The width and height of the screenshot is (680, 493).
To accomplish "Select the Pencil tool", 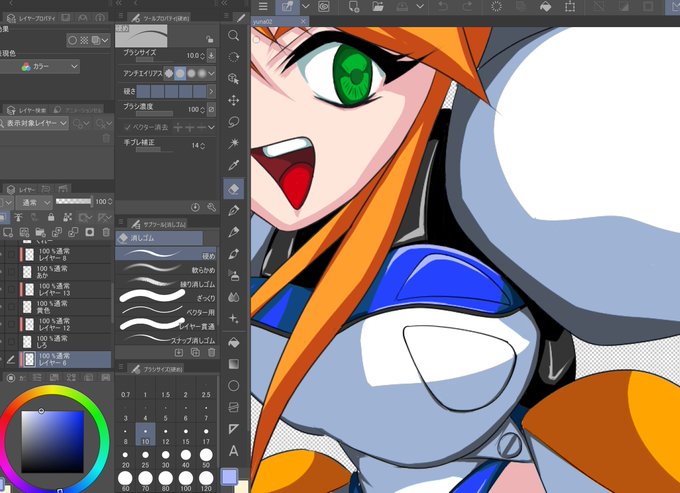I will tap(233, 232).
